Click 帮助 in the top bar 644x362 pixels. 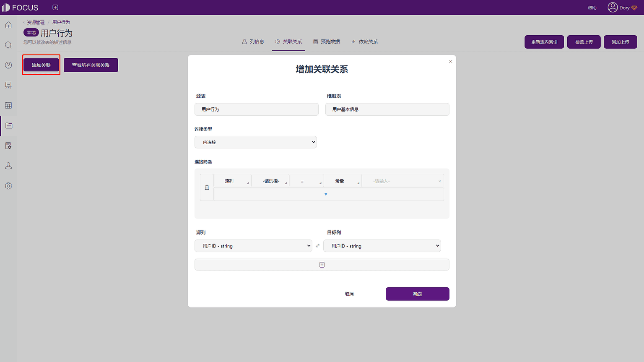tap(592, 8)
